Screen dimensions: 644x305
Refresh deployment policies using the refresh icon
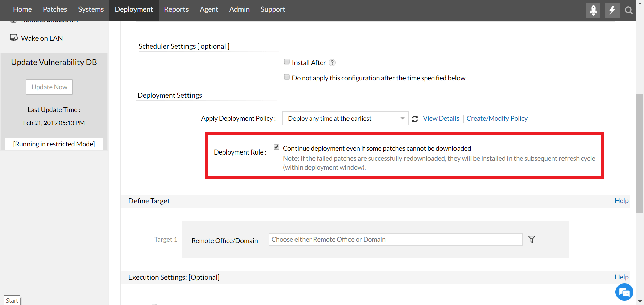415,119
